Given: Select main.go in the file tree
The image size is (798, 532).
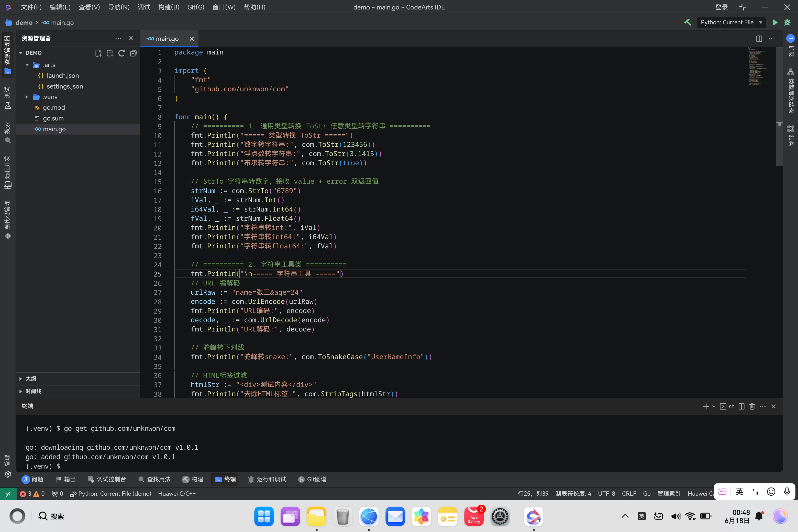Looking at the screenshot, I should coord(78,129).
